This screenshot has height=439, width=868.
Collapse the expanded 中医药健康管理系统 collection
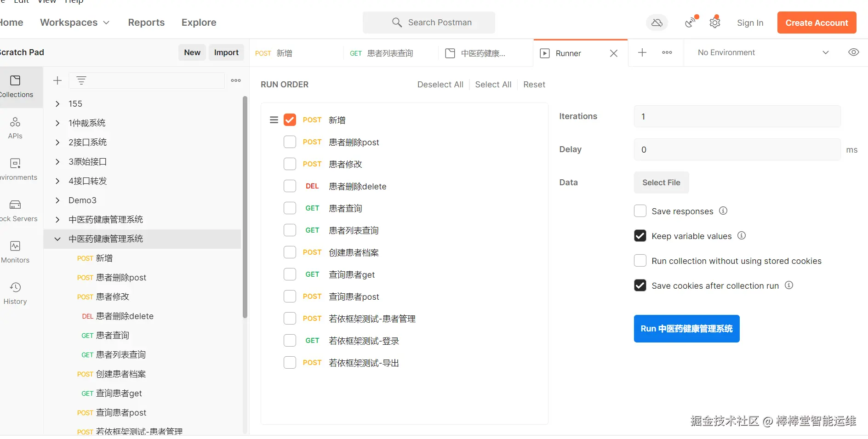pos(57,239)
